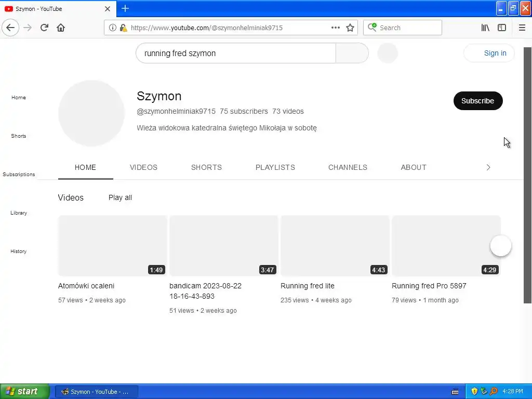The width and height of the screenshot is (532, 399).
Task: Click Play all for Videos section
Action: click(120, 197)
